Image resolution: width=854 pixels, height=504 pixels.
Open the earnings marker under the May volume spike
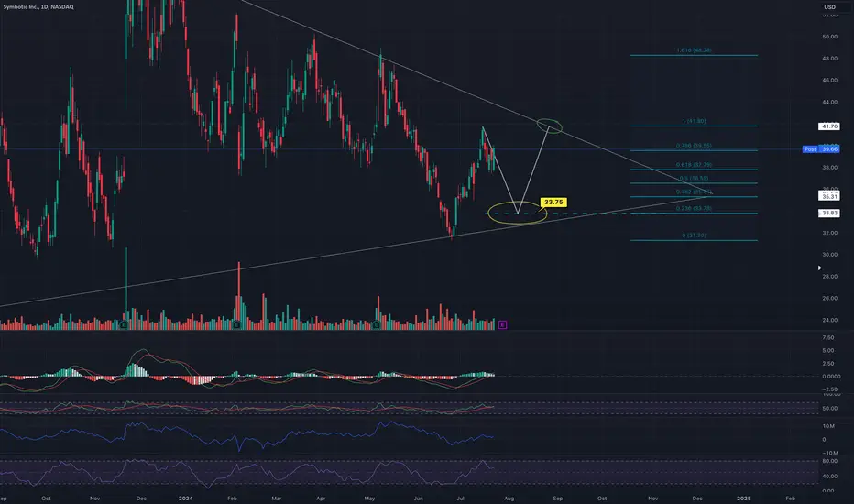[x=376, y=324]
